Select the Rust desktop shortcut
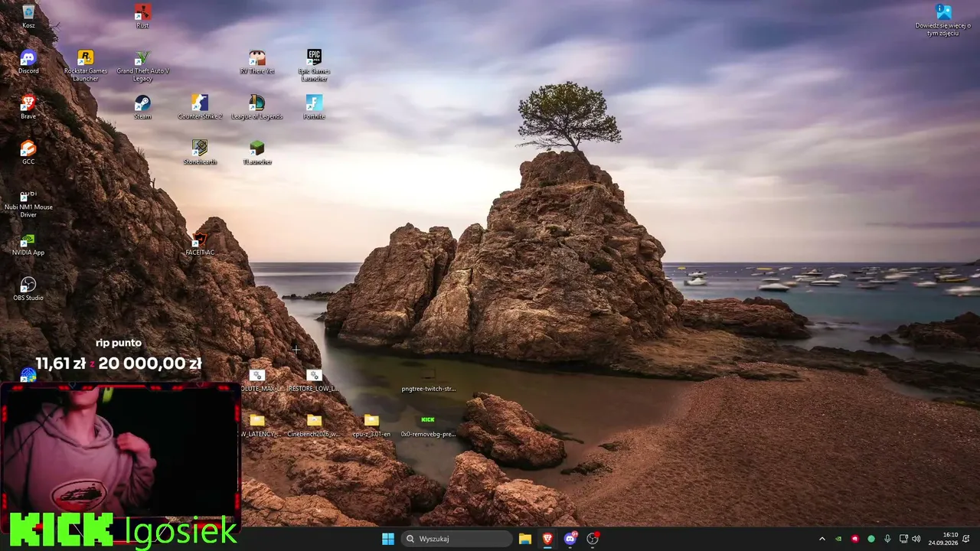 [142, 16]
